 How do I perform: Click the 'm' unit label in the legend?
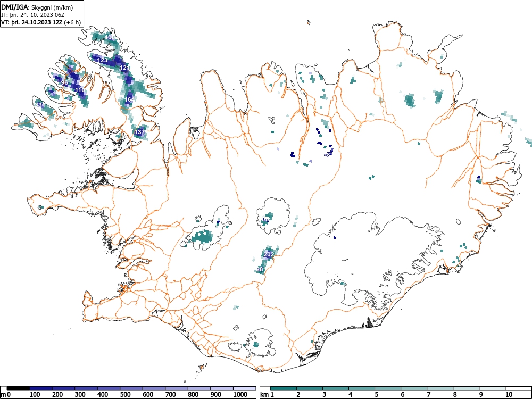click(3, 395)
